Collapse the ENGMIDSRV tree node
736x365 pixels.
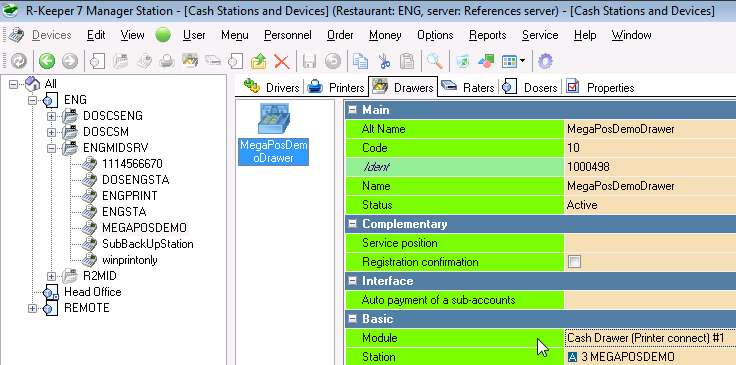[x=51, y=148]
